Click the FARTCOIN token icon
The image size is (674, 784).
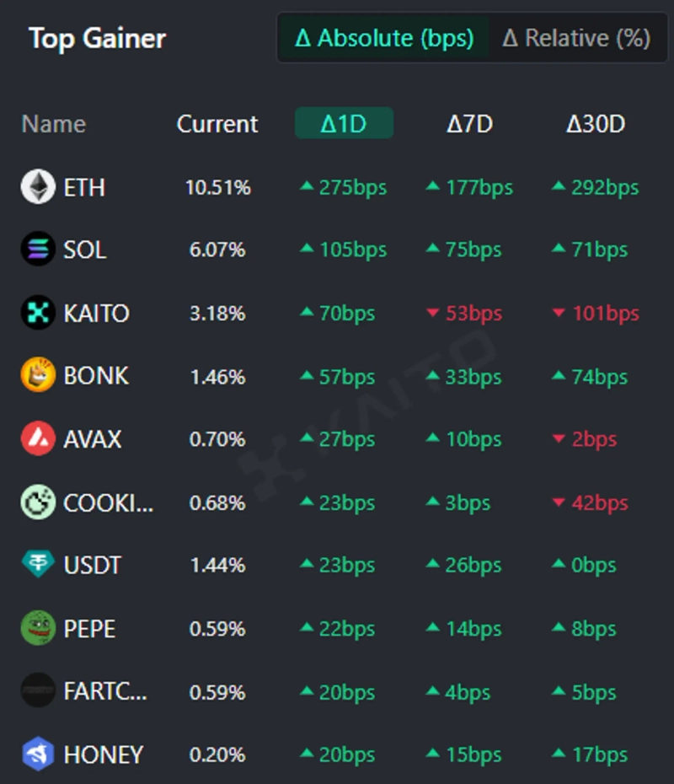38,692
